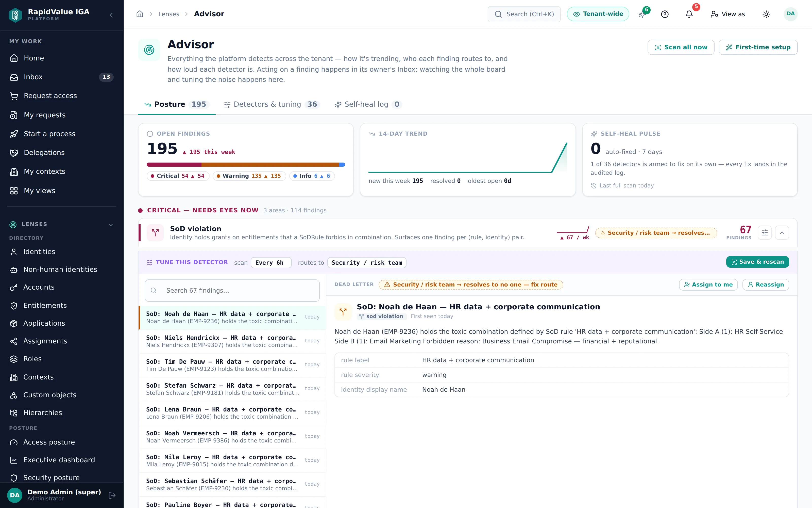Click the Scan all now button
Viewport: 812px width, 508px height.
681,47
